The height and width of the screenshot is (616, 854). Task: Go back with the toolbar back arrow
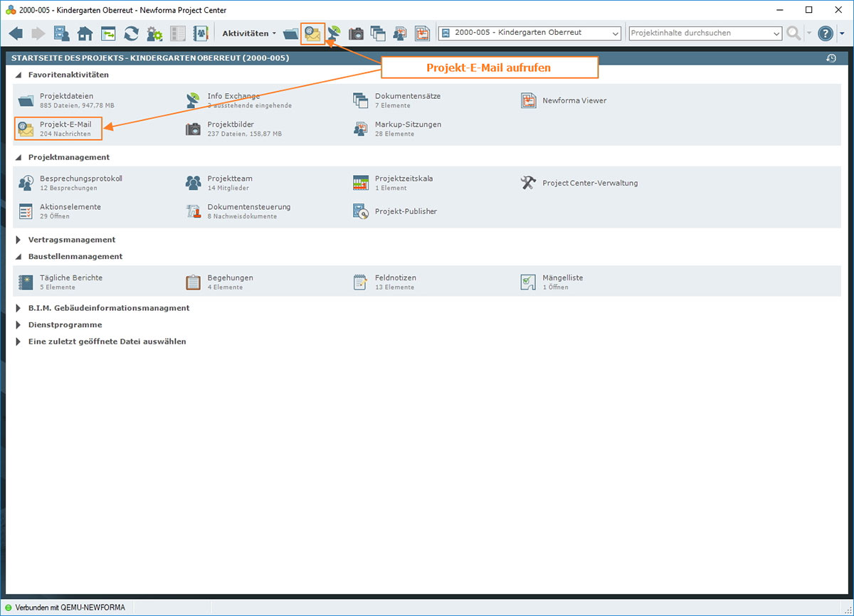tap(16, 33)
